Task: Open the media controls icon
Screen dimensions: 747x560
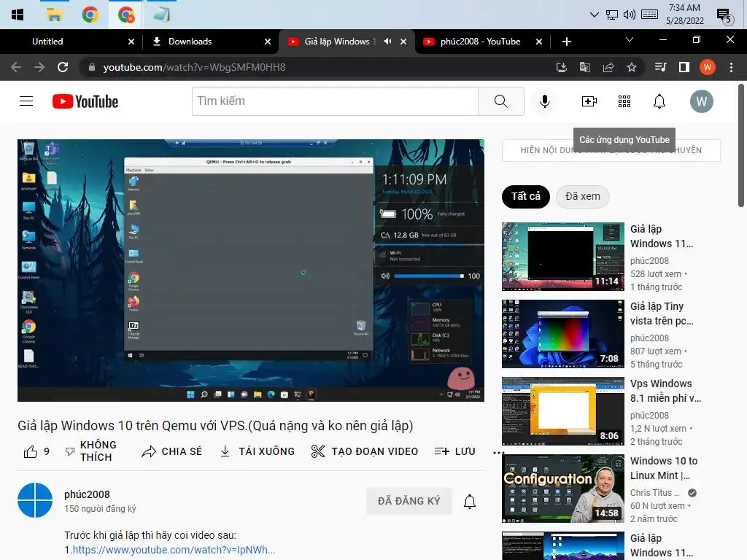Action: (660, 67)
